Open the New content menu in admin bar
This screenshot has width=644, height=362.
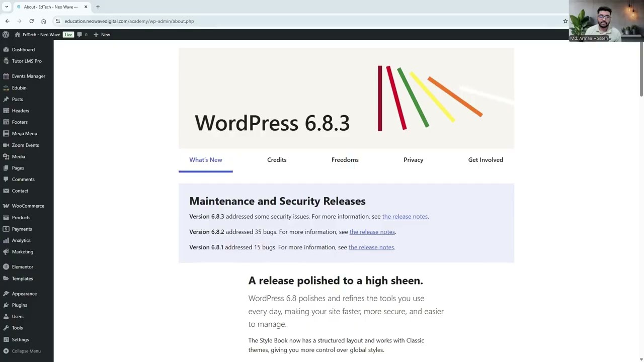[102, 35]
